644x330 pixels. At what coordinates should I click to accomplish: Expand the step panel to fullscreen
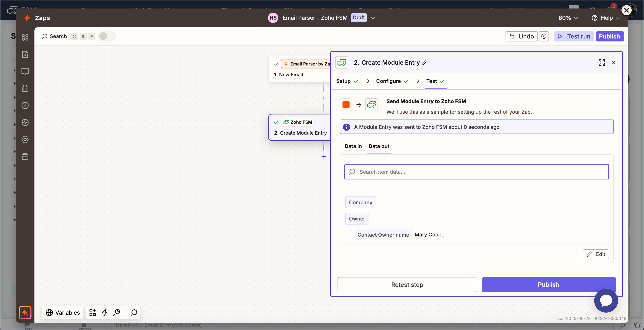tap(601, 63)
